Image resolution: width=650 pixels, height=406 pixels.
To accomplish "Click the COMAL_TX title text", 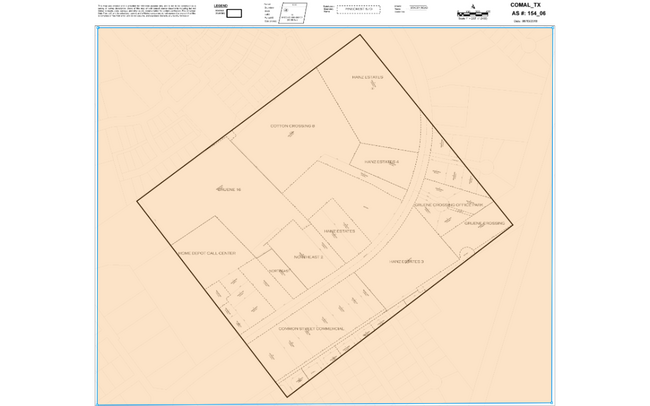I will 529,5.
